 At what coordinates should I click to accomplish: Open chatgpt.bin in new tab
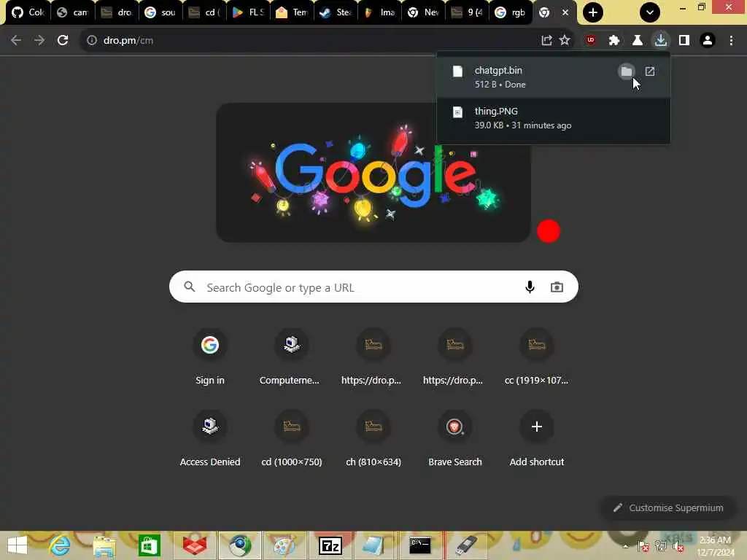[650, 72]
